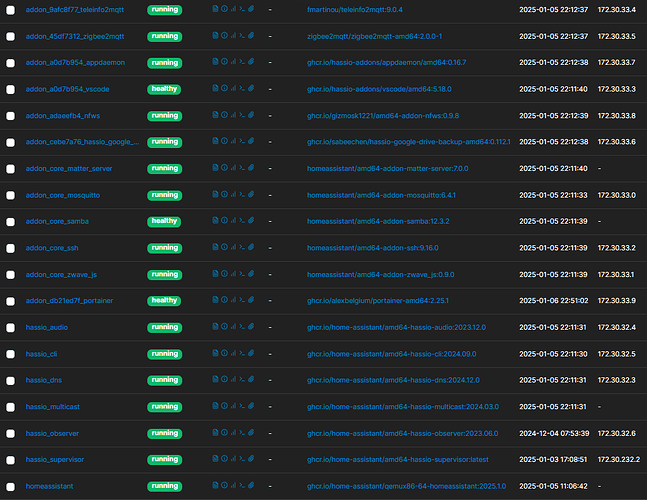Select hassio_cli container checkbox
The image size is (647, 500).
click(10, 354)
